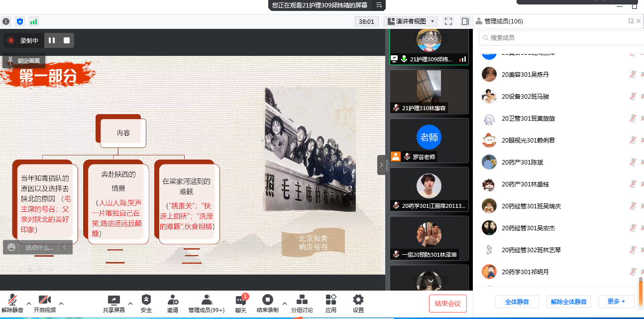Click the red 结束会议 button
This screenshot has height=319, width=644.
(x=448, y=304)
